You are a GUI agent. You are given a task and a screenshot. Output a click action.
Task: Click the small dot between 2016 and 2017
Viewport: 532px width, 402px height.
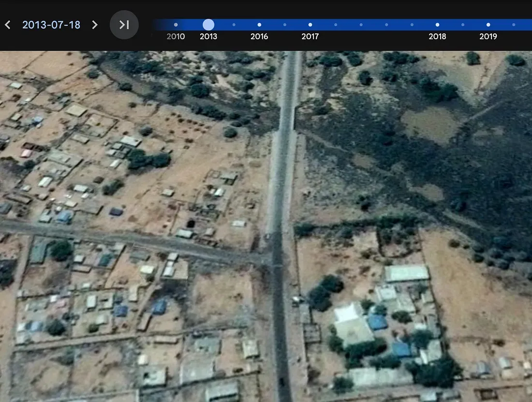coord(285,25)
